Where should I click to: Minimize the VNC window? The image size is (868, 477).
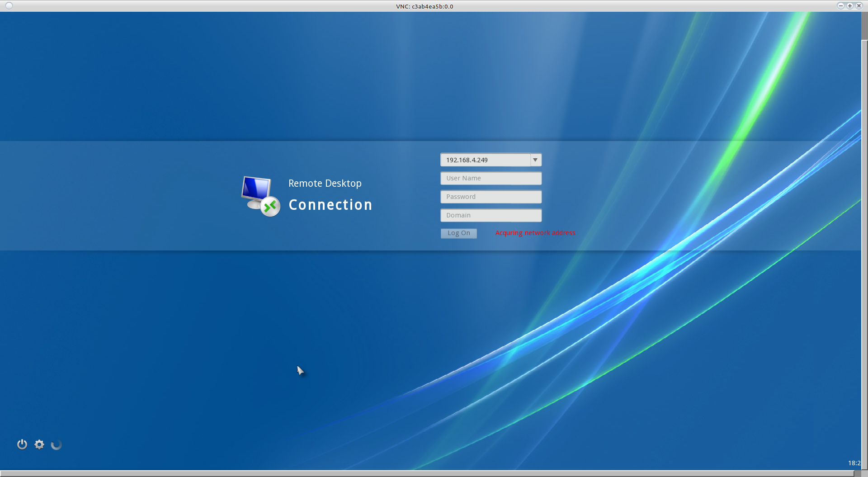pyautogui.click(x=840, y=6)
